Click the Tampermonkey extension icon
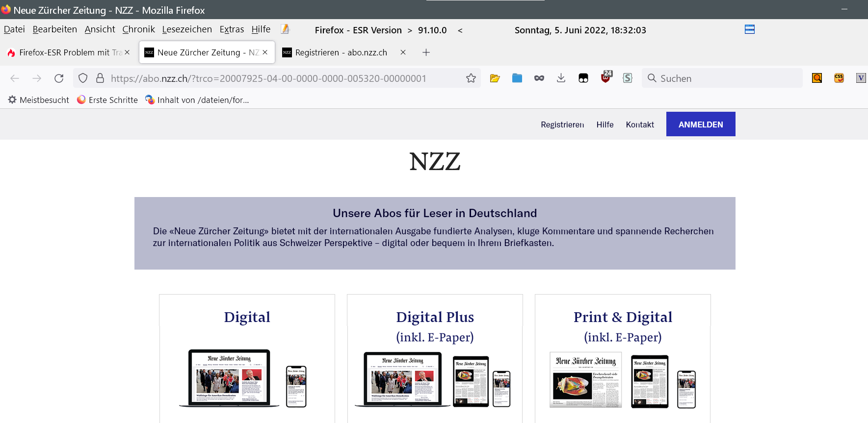868x423 pixels. 583,78
